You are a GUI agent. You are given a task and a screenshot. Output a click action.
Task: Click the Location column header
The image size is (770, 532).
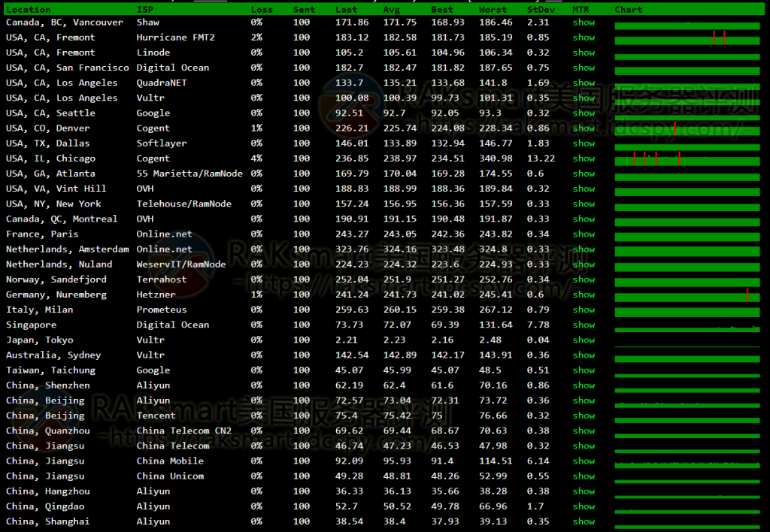point(28,9)
